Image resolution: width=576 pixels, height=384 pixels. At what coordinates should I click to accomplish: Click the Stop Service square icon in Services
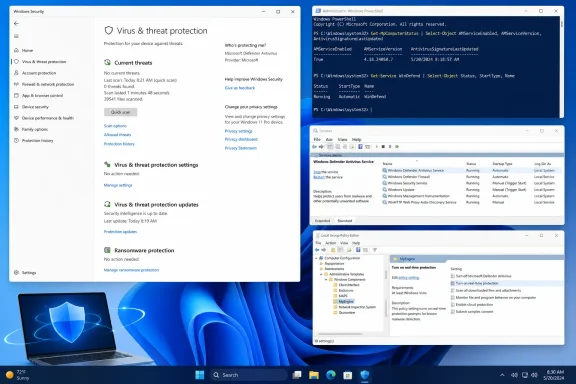383,147
